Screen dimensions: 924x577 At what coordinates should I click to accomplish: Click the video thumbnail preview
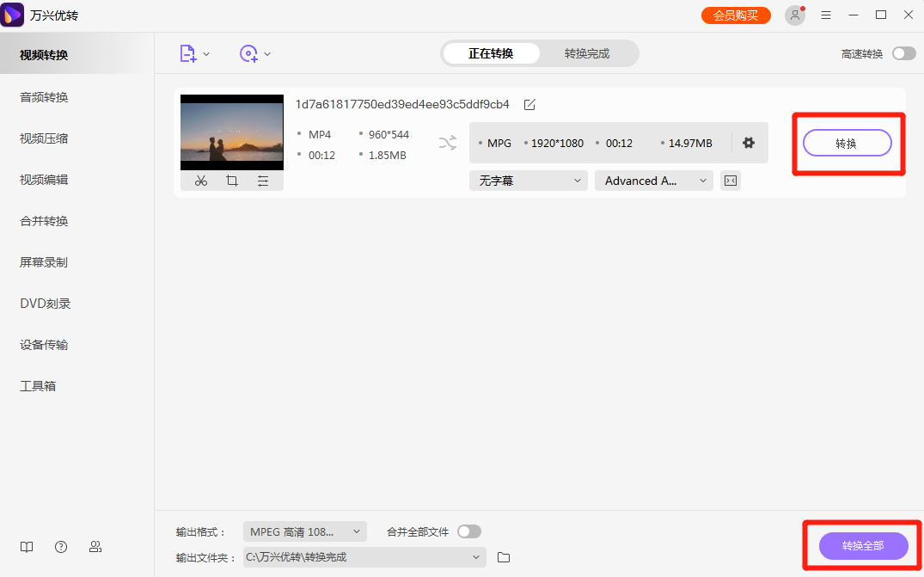[x=232, y=132]
